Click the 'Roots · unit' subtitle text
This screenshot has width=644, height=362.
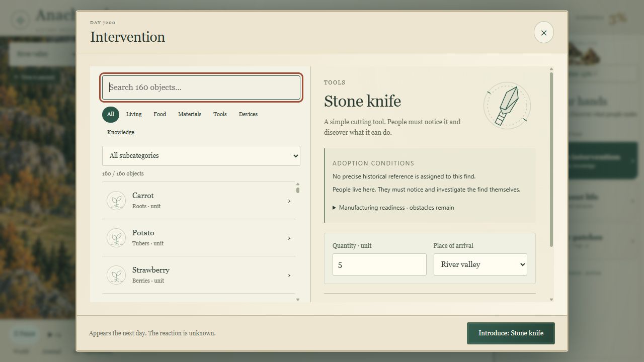146,206
